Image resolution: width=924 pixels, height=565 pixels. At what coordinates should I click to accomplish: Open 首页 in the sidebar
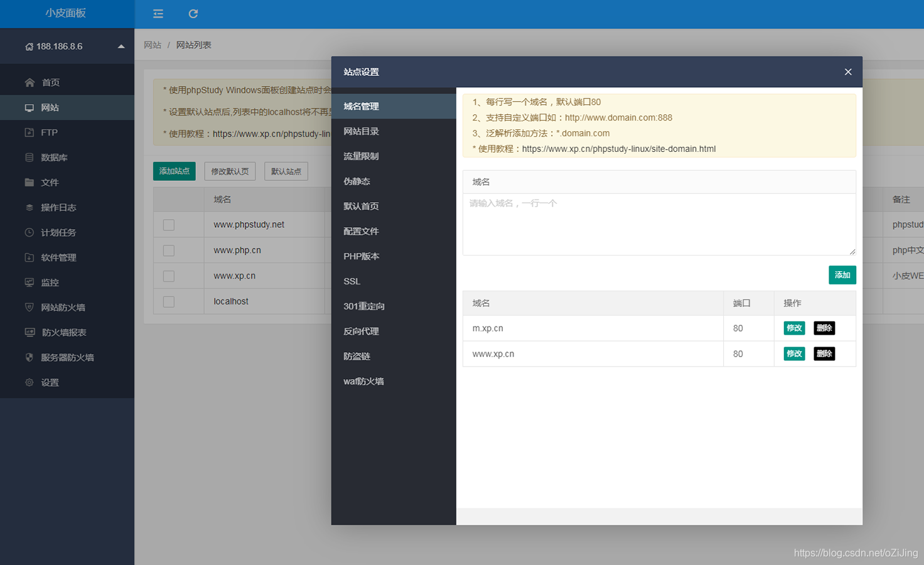click(x=67, y=82)
